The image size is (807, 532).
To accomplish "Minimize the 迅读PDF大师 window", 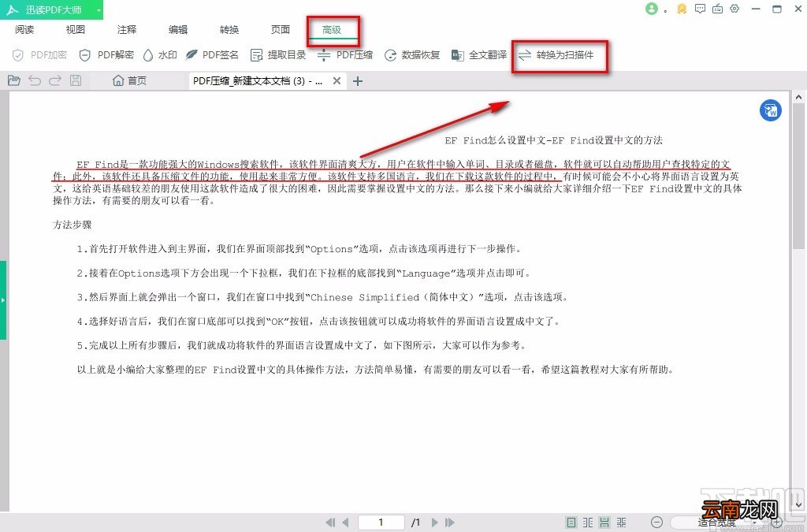I will point(756,9).
